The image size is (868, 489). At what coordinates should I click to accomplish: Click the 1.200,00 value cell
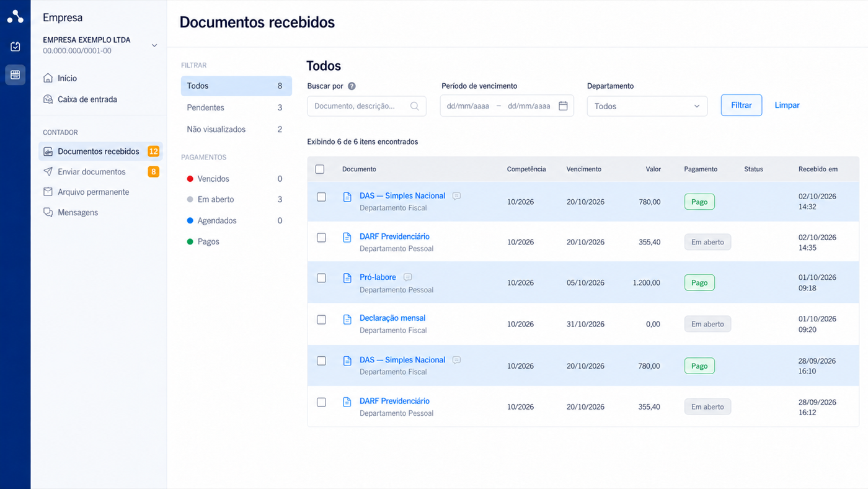point(646,283)
